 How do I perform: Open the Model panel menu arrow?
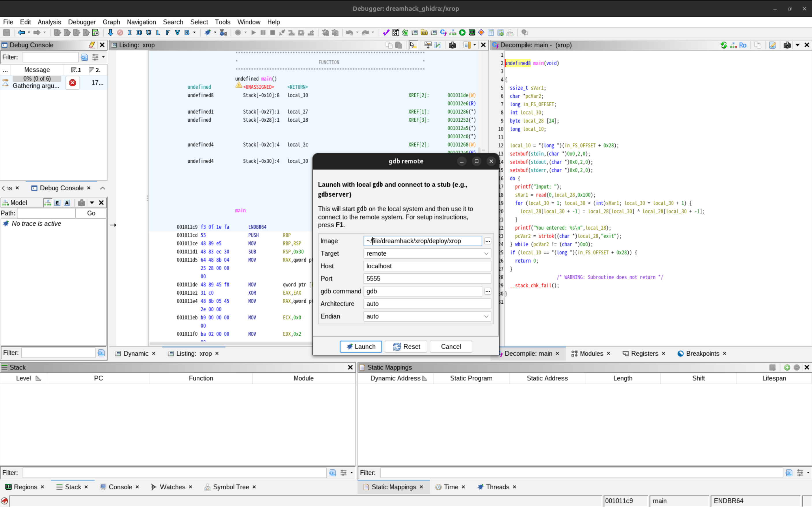pyautogui.click(x=92, y=203)
